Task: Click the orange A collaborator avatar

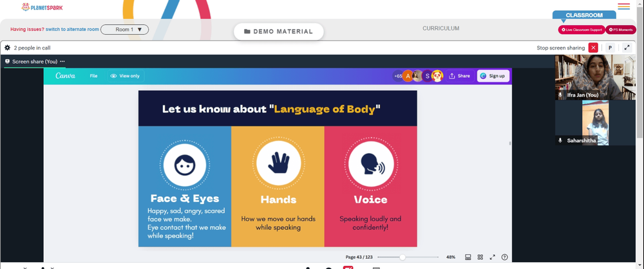Action: pos(408,76)
